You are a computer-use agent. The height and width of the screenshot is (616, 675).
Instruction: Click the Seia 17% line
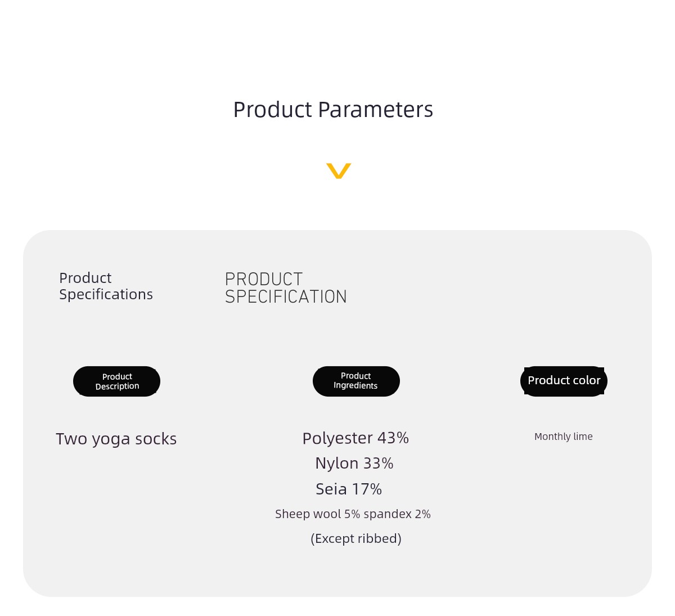[x=349, y=489]
